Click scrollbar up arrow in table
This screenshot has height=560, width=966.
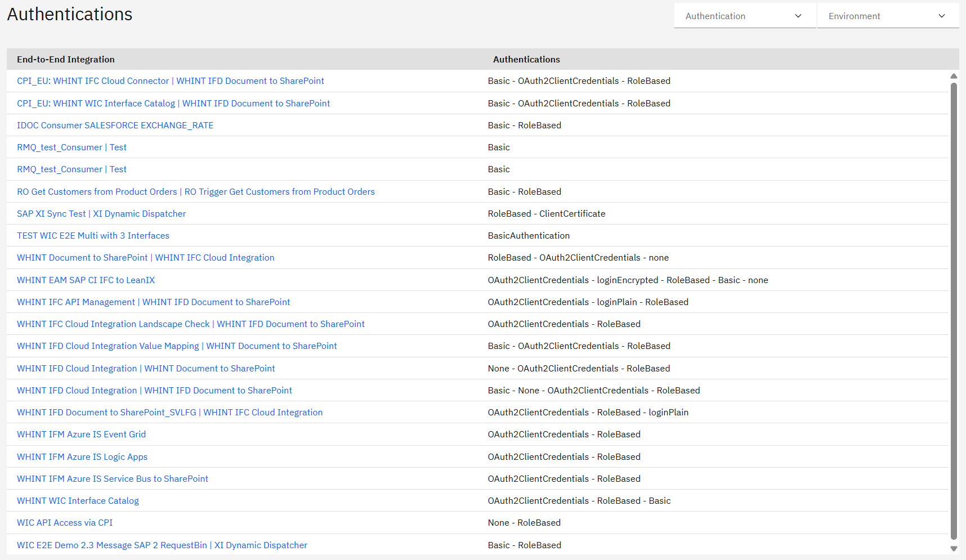pos(954,76)
